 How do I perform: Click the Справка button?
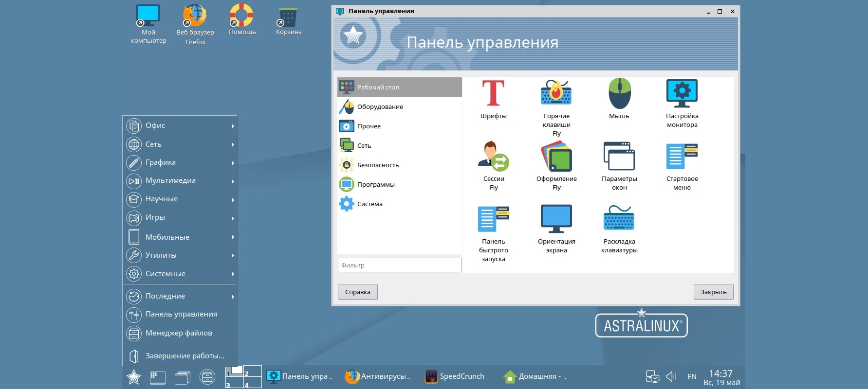pos(358,292)
